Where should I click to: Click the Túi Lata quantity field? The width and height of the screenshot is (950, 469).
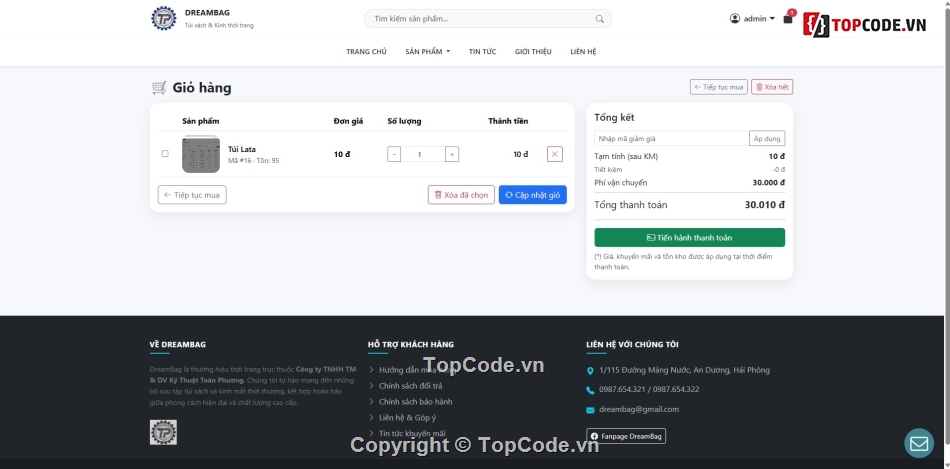coord(423,154)
